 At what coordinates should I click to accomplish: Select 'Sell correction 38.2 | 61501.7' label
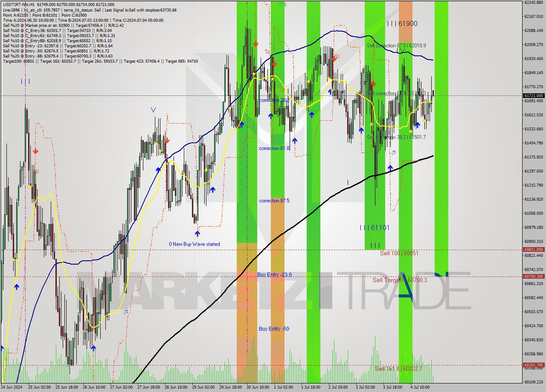pos(396,137)
